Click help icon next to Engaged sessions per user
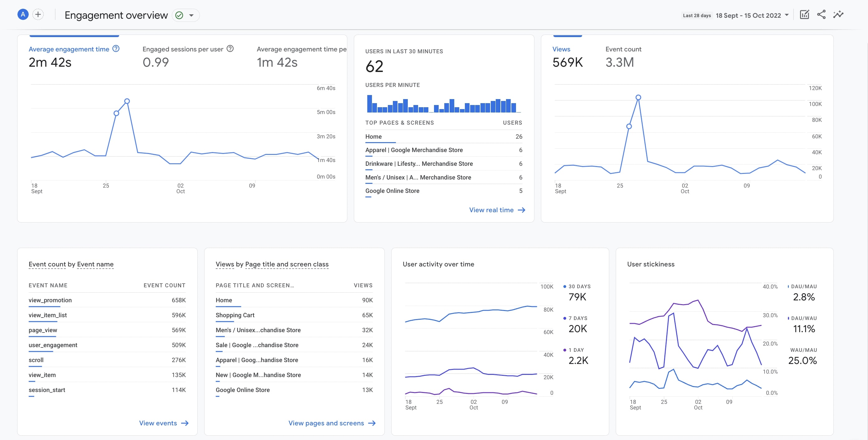The width and height of the screenshot is (868, 440). (230, 49)
